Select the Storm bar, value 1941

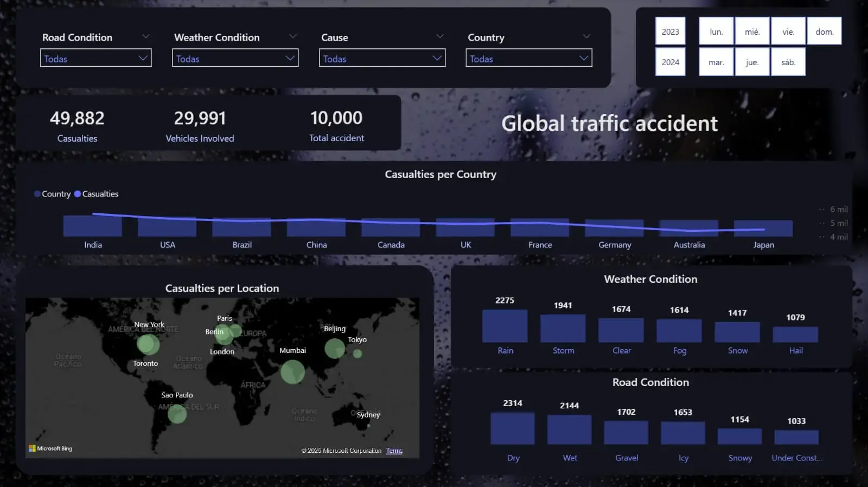click(x=563, y=328)
